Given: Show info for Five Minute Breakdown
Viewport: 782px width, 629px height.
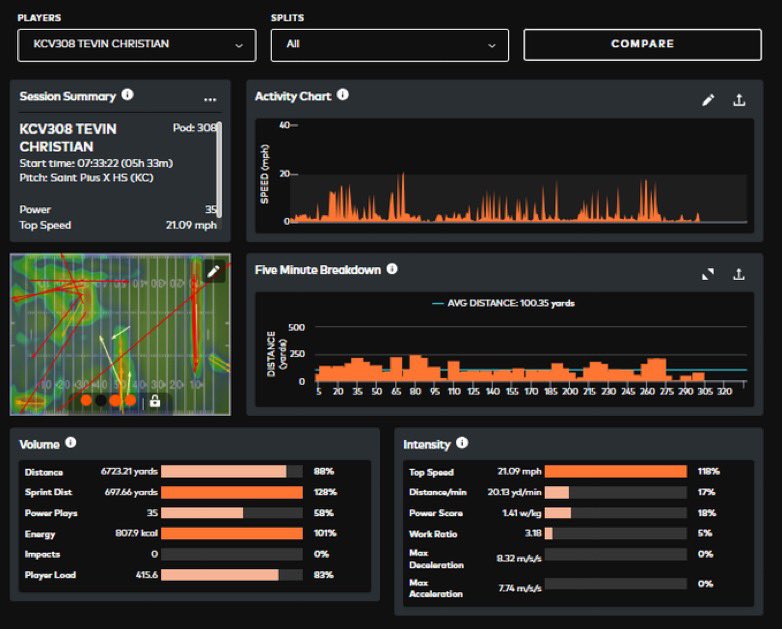Looking at the screenshot, I should click(x=392, y=269).
